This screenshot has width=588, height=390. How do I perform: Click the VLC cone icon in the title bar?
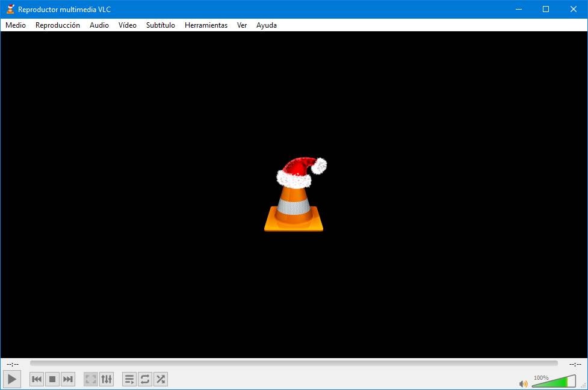10,9
